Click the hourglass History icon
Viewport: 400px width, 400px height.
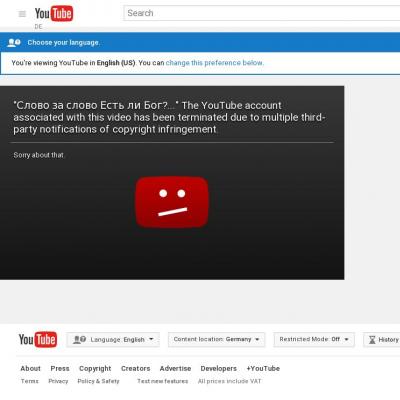[372, 340]
